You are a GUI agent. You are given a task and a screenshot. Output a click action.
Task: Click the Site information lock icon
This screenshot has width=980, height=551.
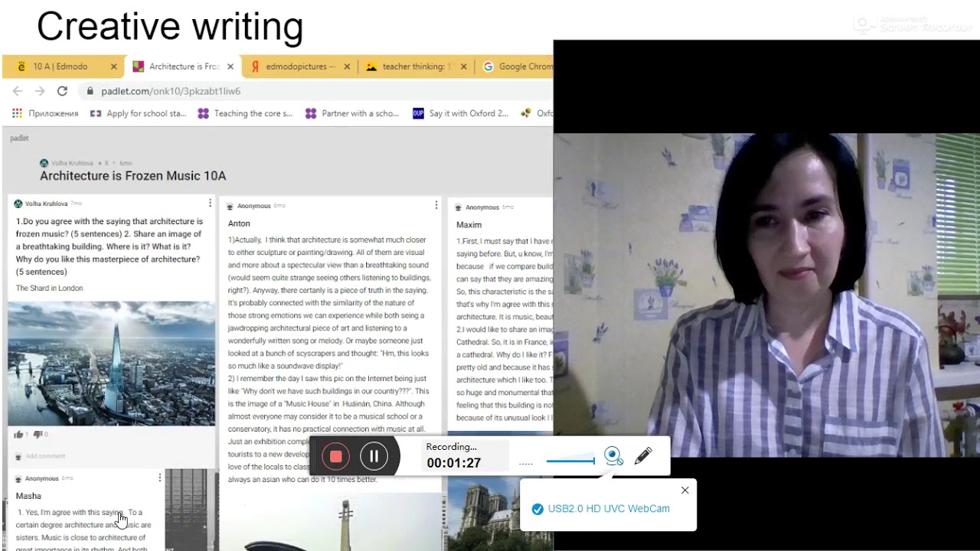(90, 91)
